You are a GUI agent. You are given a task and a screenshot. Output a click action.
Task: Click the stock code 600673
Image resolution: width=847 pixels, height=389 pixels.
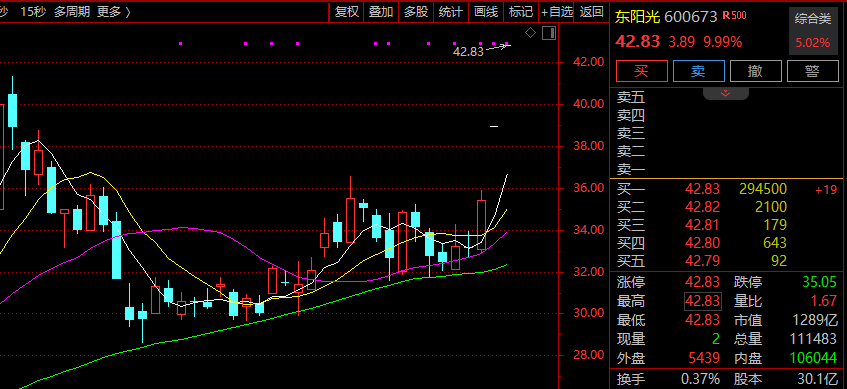pos(690,17)
